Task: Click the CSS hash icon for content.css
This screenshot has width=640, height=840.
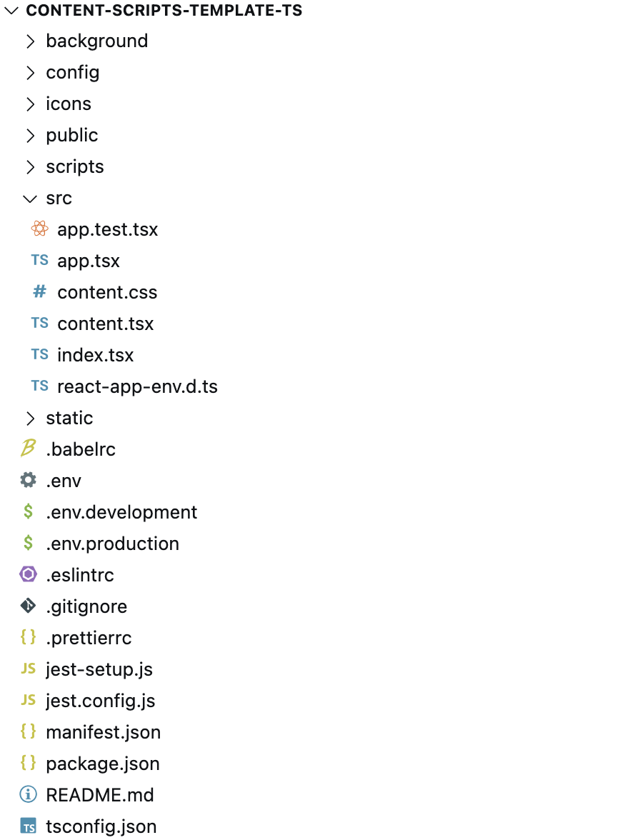Action: point(39,291)
